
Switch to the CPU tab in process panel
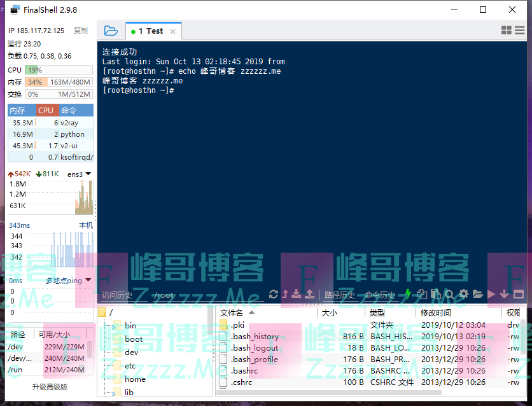coord(46,110)
